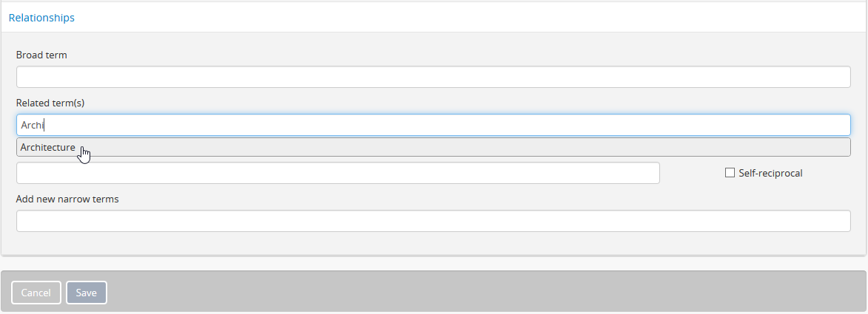Tick the Self-reciprocal checkbox
This screenshot has width=868, height=314.
point(730,173)
